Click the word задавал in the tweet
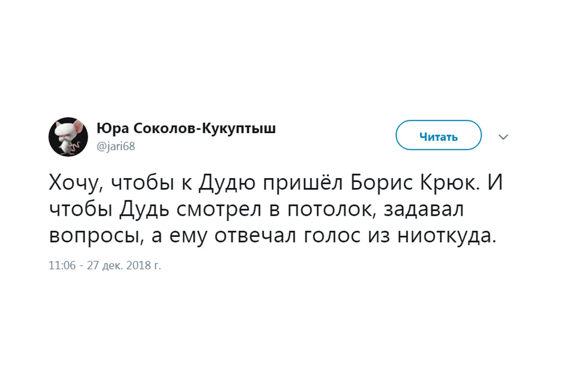Image resolution: width=565 pixels, height=392 pixels. click(424, 210)
